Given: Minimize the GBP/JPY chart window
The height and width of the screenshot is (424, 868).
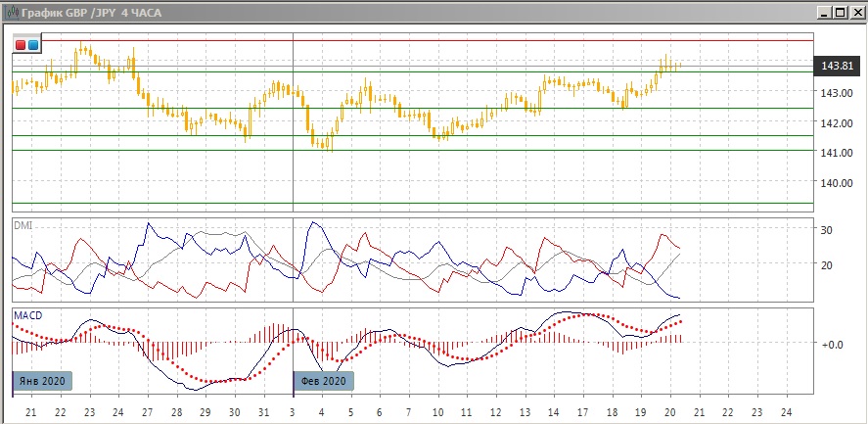Looking at the screenshot, I should 824,12.
